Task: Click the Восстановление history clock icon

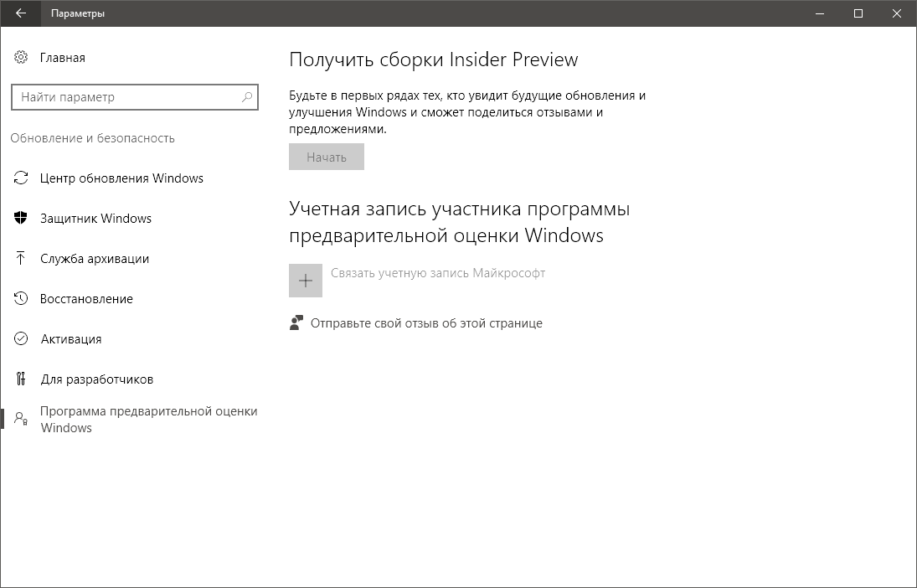Action: [x=20, y=298]
